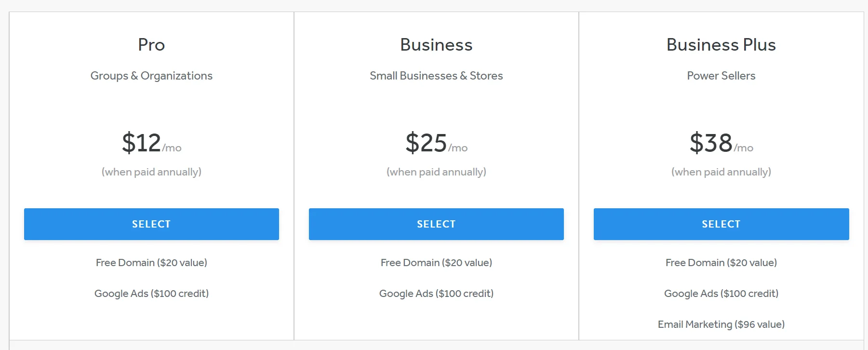
Task: Click the $25/mo price
Action: (x=436, y=143)
